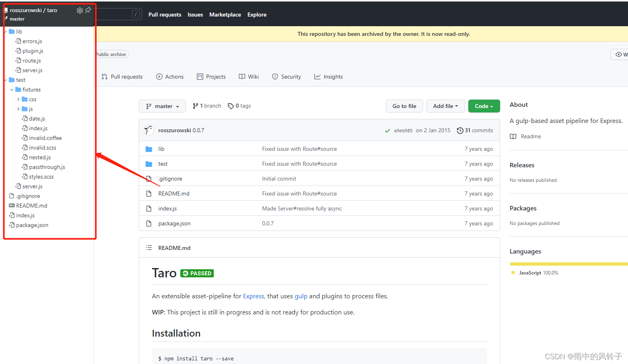Switch to the Insights tab

(x=328, y=77)
